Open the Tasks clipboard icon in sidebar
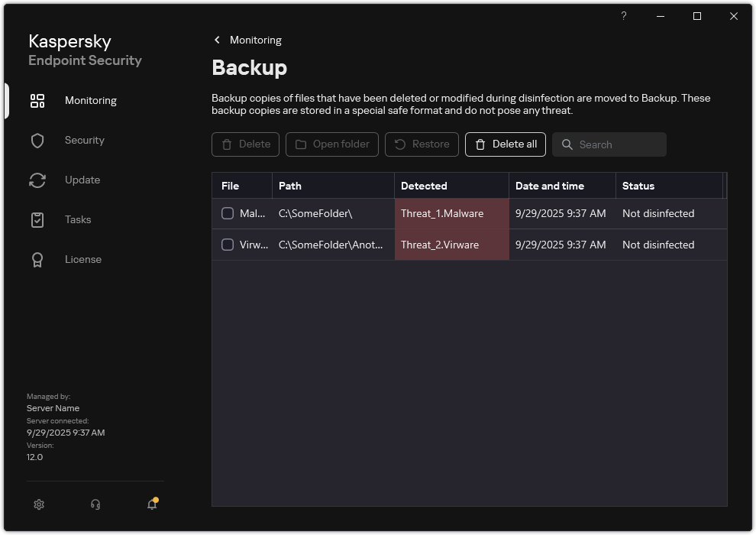 click(37, 219)
